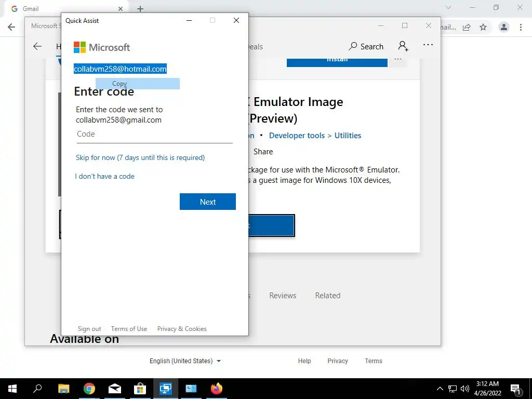
Task: Click collabvm258@gmail.com text
Action: coord(119,120)
